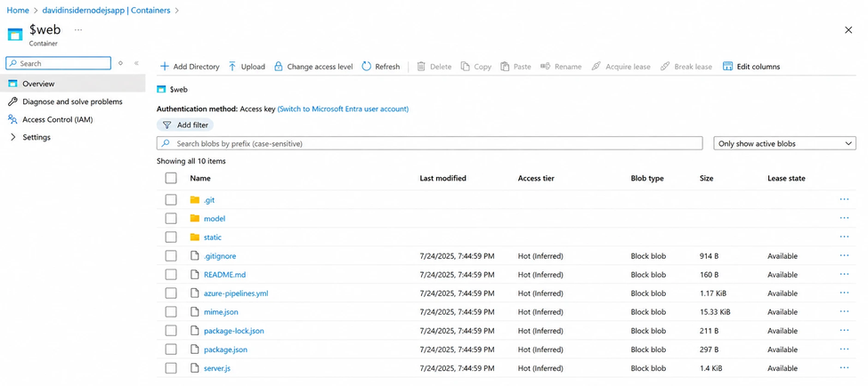Image resolution: width=868 pixels, height=386 pixels.
Task: Click the Overview sidebar icon
Action: click(x=12, y=84)
